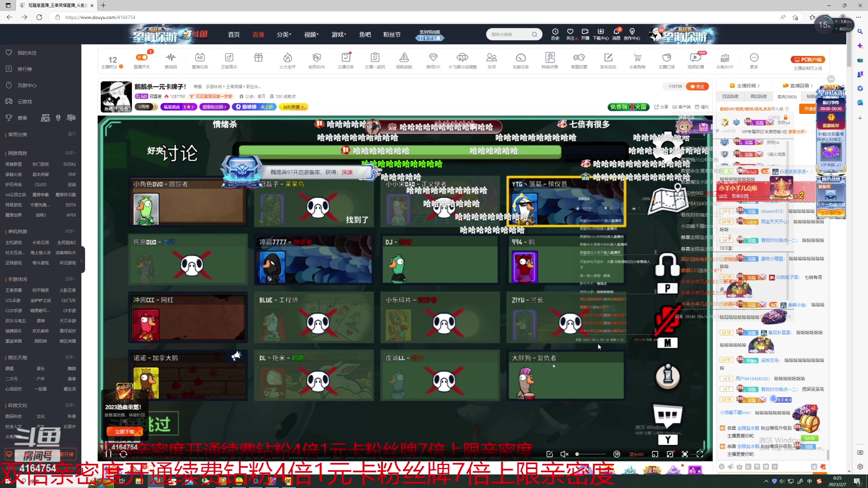Reload the live stream

pos(123,454)
